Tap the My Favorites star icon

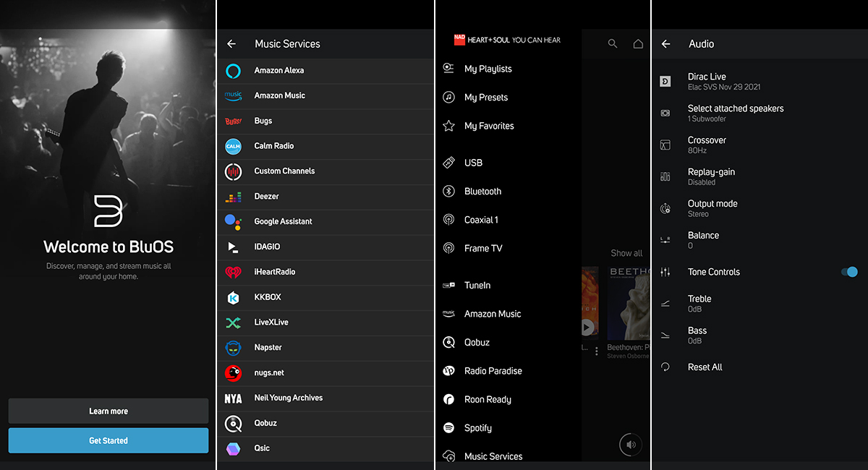448,126
